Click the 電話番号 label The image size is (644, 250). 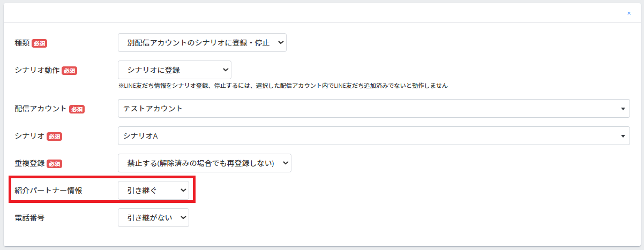click(x=29, y=218)
